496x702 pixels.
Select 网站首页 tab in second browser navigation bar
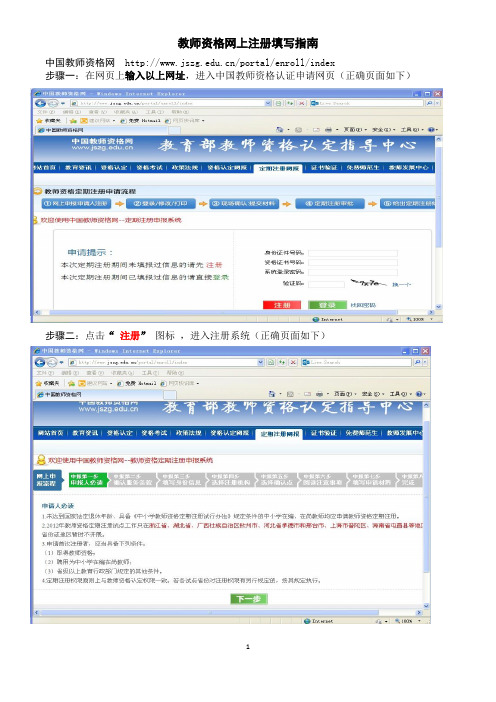click(51, 433)
